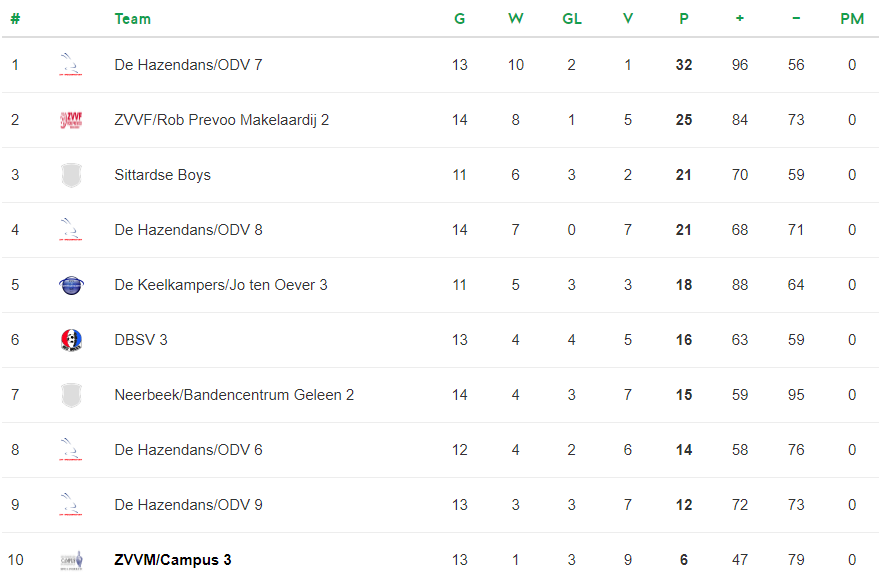Click the Neerbeek placeholder shield icon
This screenshot has width=880, height=583.
tap(71, 395)
